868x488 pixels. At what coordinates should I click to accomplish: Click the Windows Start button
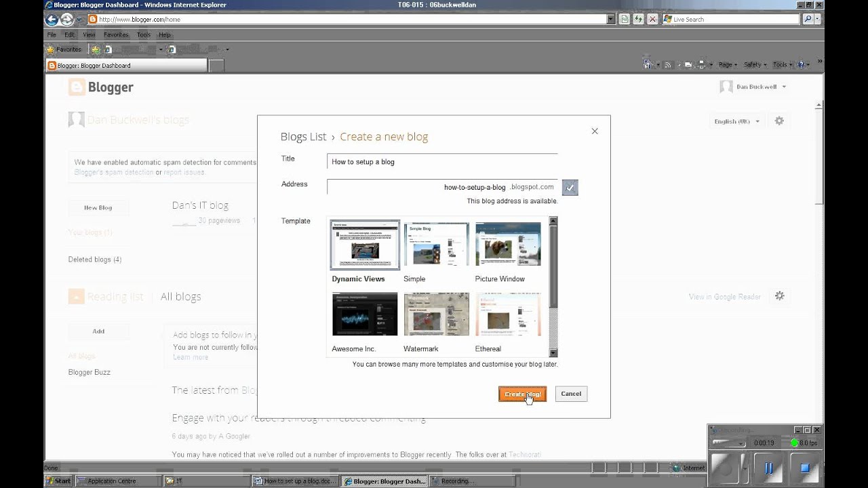click(58, 481)
